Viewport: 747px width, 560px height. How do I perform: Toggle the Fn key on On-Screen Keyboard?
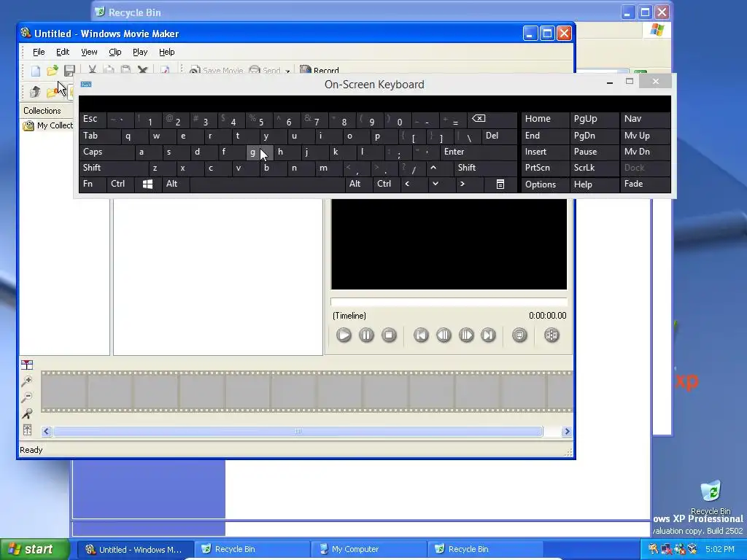coord(93,184)
